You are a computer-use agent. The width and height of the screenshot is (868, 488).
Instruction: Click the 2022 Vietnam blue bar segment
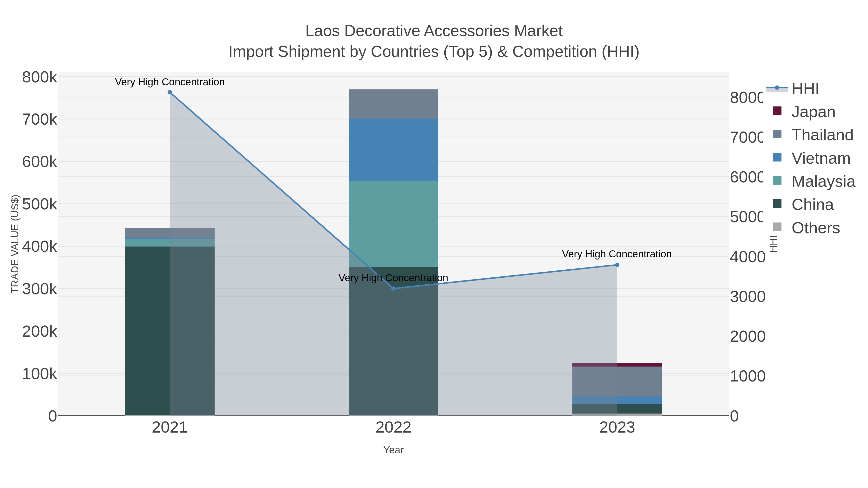[x=393, y=150]
